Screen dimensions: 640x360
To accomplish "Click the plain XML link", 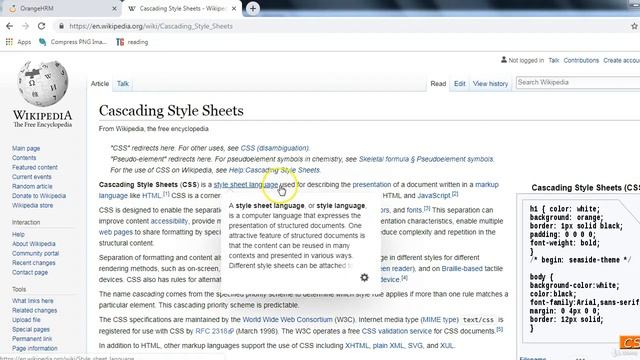I will coord(388,346).
